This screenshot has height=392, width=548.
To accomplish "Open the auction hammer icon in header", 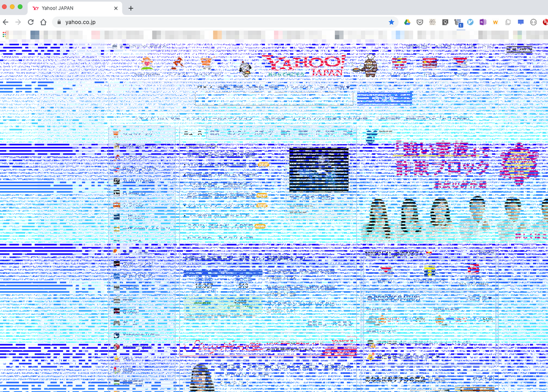I will coord(177,63).
